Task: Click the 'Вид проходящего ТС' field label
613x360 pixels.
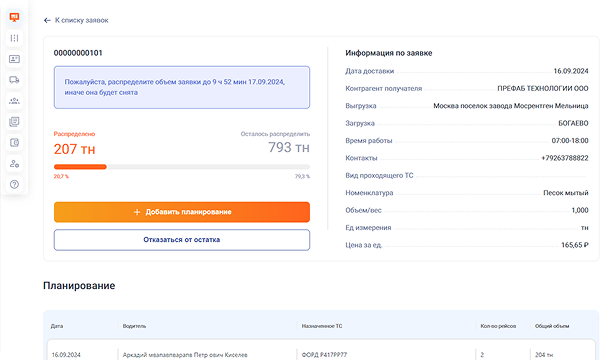Action: (379, 176)
